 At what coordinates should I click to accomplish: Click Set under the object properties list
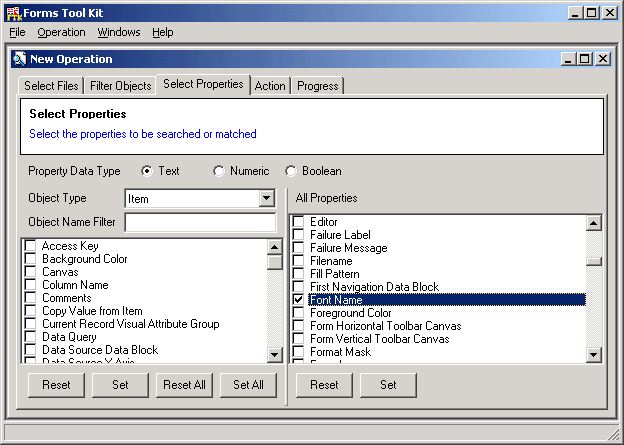tap(120, 385)
